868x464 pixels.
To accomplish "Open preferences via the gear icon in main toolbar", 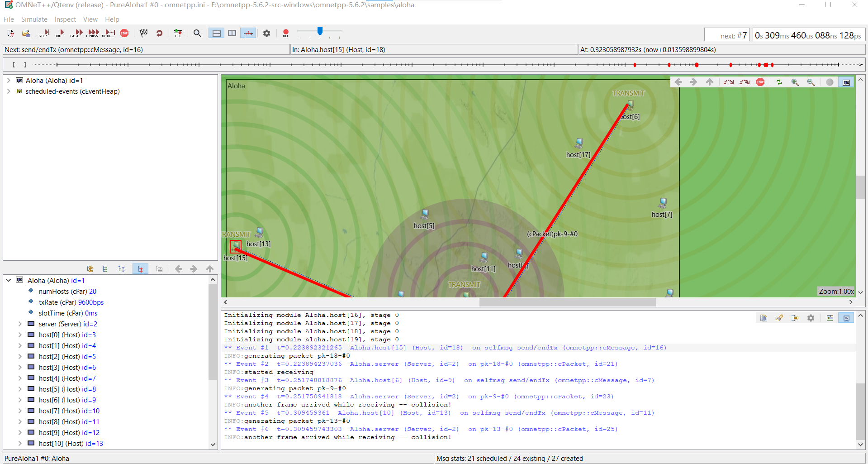I will [x=266, y=33].
